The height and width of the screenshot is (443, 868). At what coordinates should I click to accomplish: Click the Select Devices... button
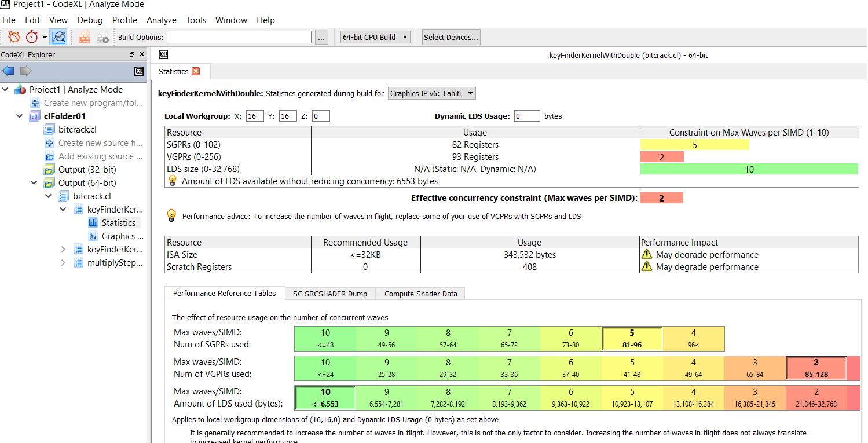[451, 36]
